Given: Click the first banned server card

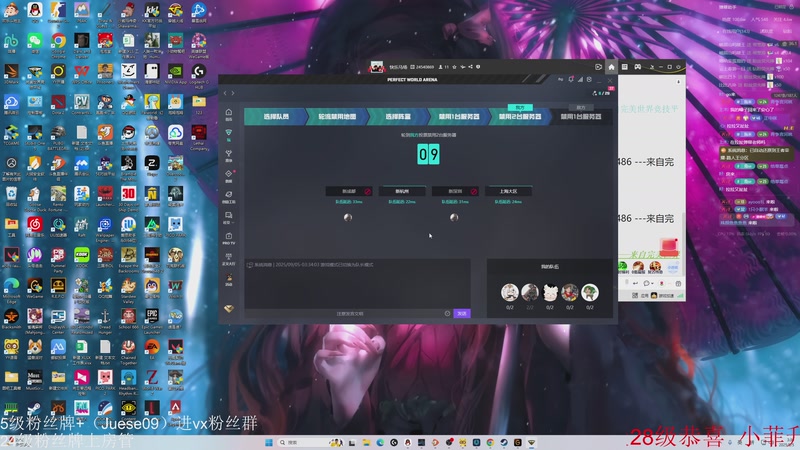Looking at the screenshot, I should (x=349, y=191).
